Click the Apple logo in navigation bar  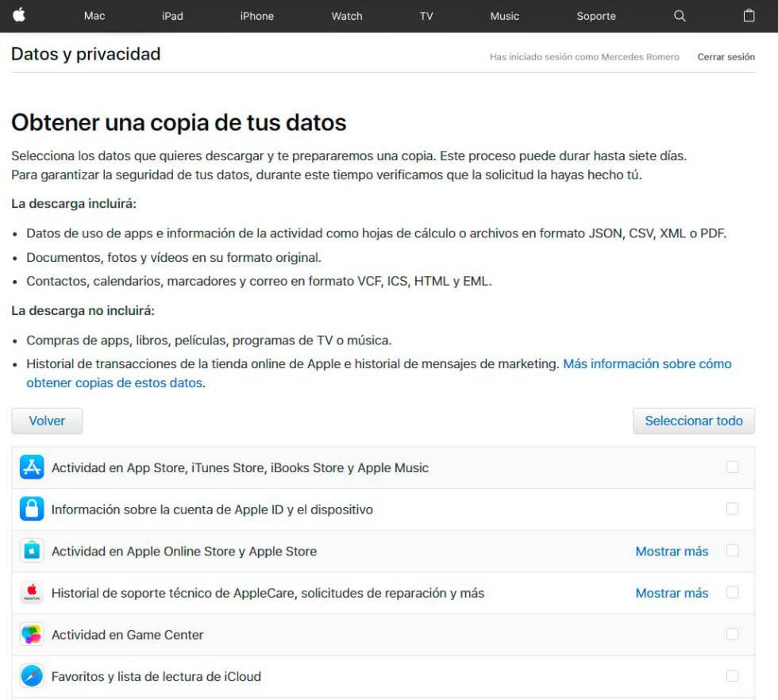pyautogui.click(x=19, y=15)
